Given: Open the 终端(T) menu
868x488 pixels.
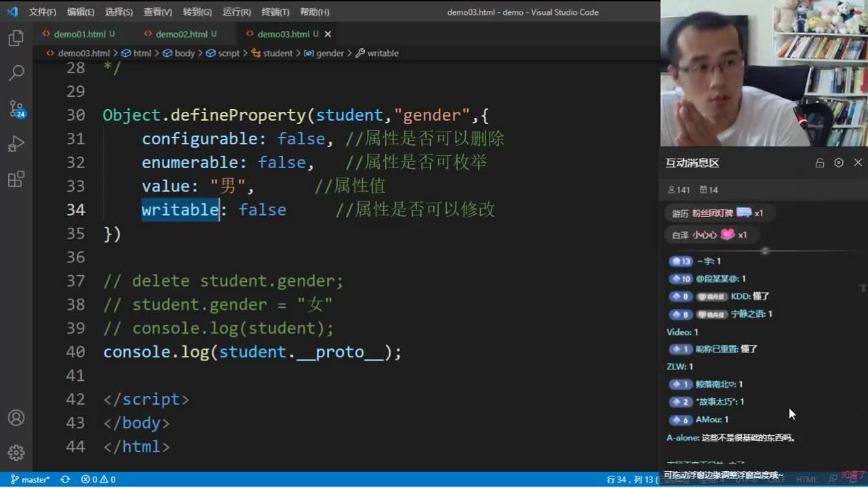Looking at the screenshot, I should 275,12.
